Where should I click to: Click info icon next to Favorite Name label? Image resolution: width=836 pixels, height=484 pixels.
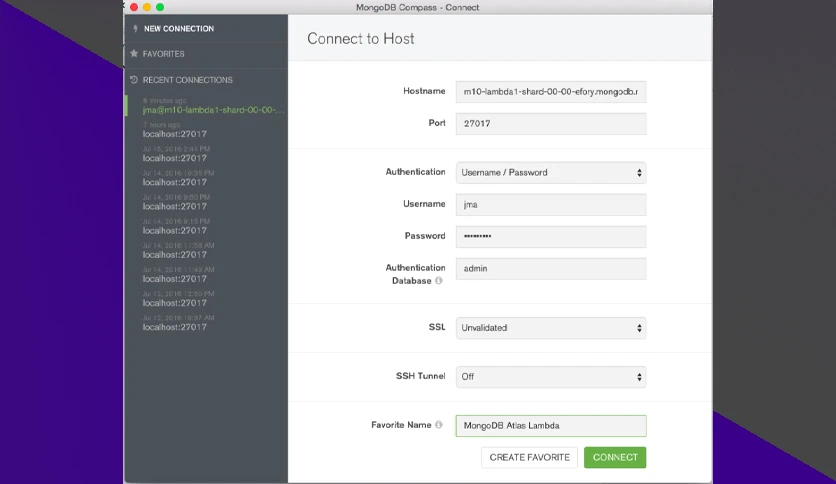point(438,425)
